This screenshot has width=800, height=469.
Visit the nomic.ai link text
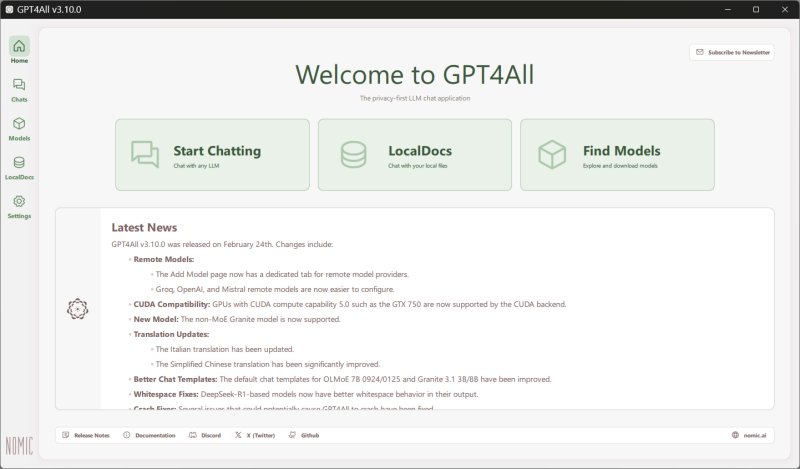click(755, 435)
